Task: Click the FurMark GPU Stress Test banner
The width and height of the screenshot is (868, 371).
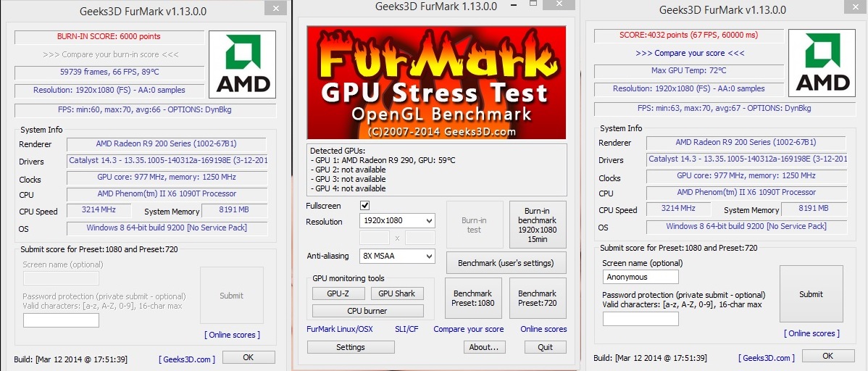Action: pyautogui.click(x=436, y=83)
